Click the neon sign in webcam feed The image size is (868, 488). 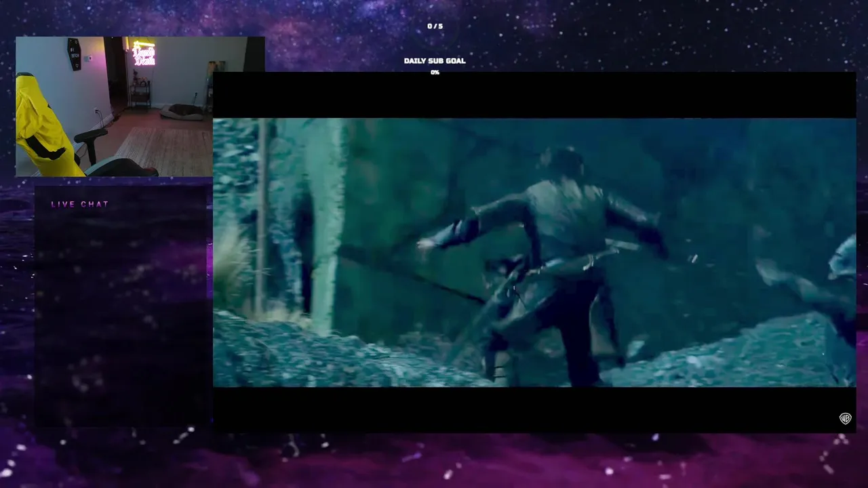tap(144, 54)
